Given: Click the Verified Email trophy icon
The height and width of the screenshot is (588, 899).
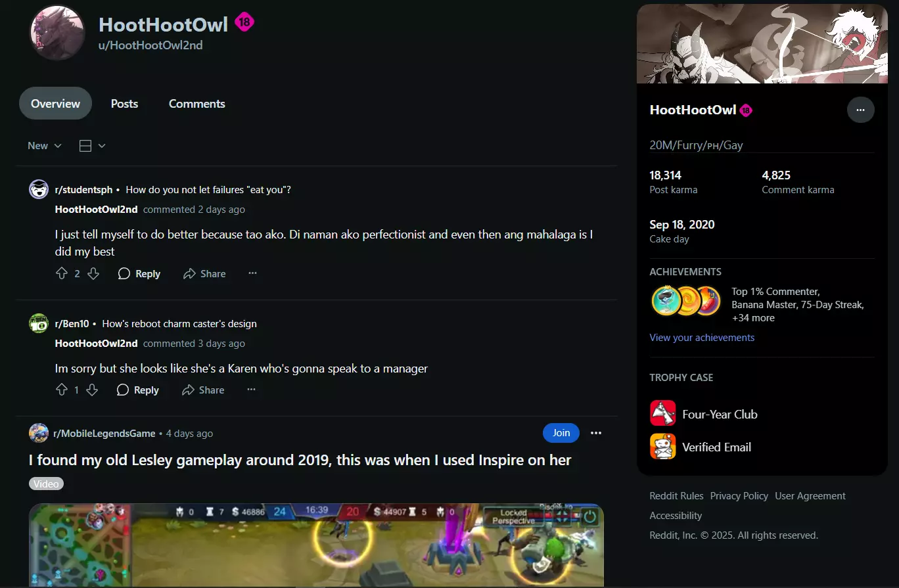Looking at the screenshot, I should coord(662,447).
